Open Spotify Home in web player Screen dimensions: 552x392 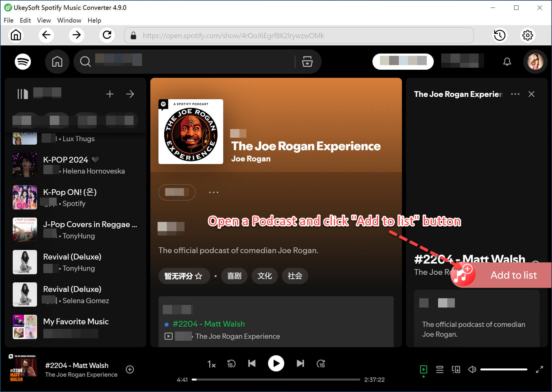point(57,62)
